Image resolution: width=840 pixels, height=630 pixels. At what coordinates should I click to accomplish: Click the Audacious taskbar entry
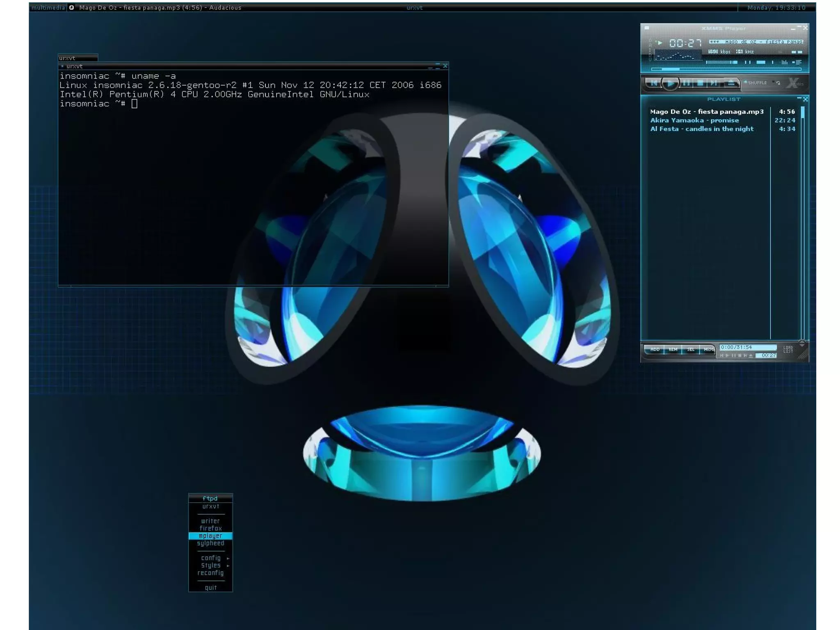[x=160, y=7]
